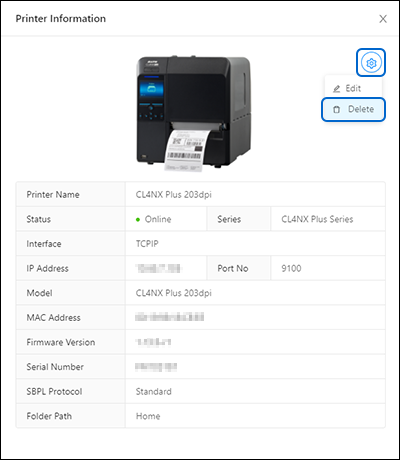Click the 9100 port number value
Screen dimensions: 400x460
pyautogui.click(x=291, y=268)
